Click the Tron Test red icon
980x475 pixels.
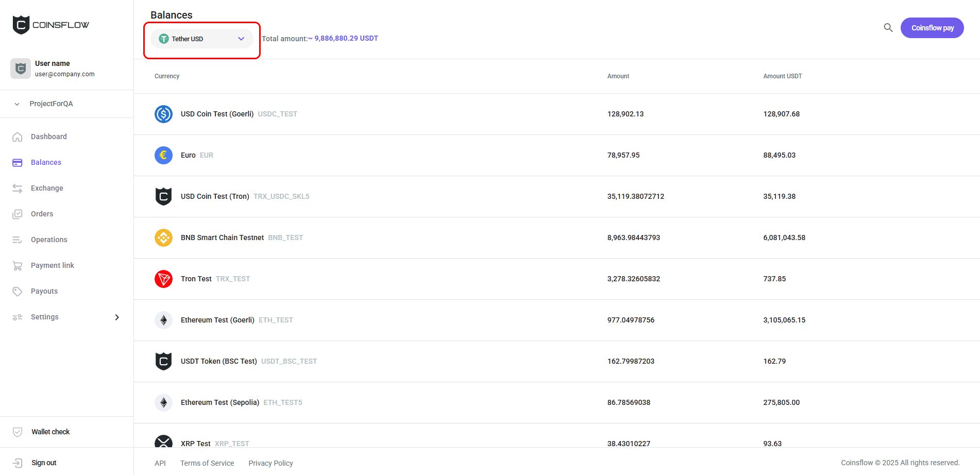(x=163, y=279)
